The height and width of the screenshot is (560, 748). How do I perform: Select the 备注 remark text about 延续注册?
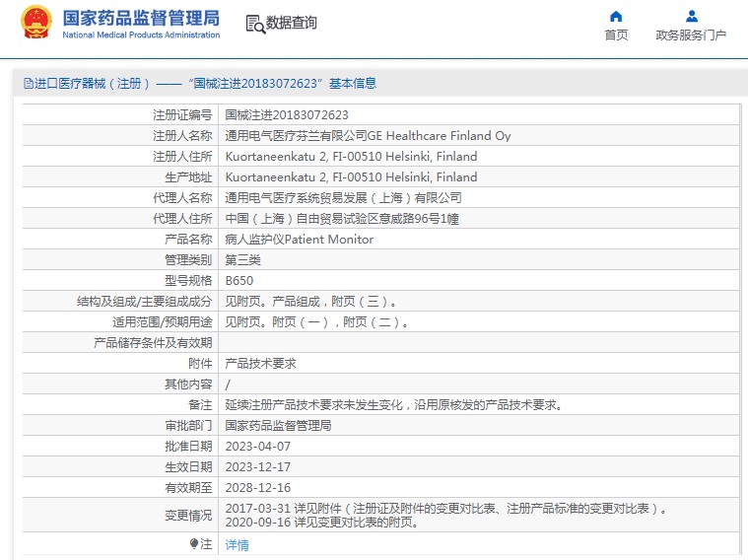click(x=394, y=405)
